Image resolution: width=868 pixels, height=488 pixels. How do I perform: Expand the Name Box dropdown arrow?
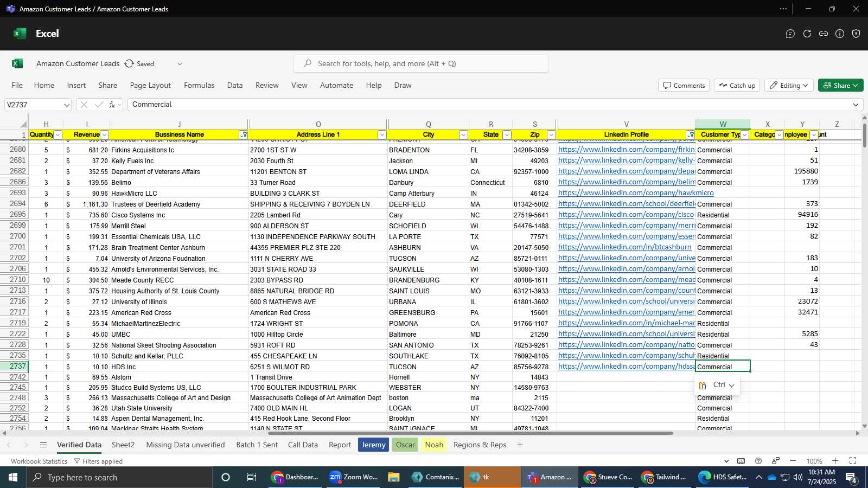(x=67, y=105)
